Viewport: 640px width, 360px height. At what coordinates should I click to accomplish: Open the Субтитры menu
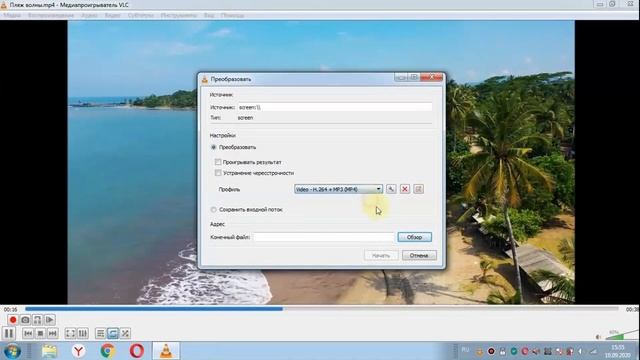click(x=140, y=16)
